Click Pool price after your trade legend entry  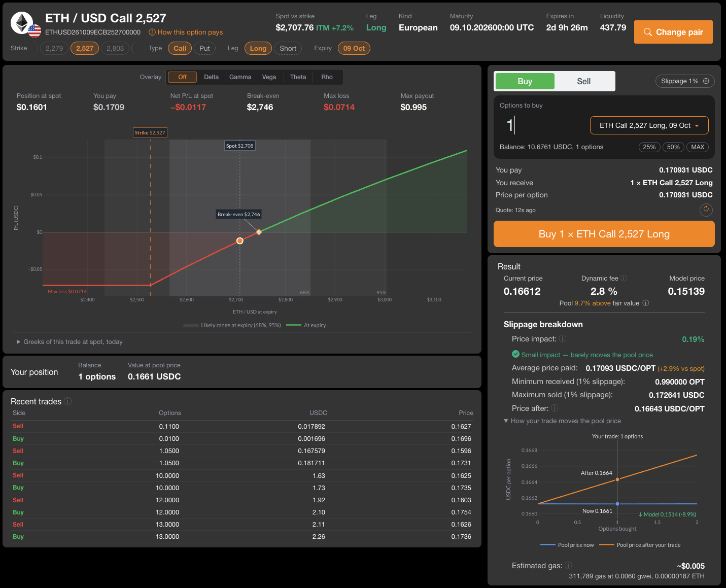pos(640,545)
